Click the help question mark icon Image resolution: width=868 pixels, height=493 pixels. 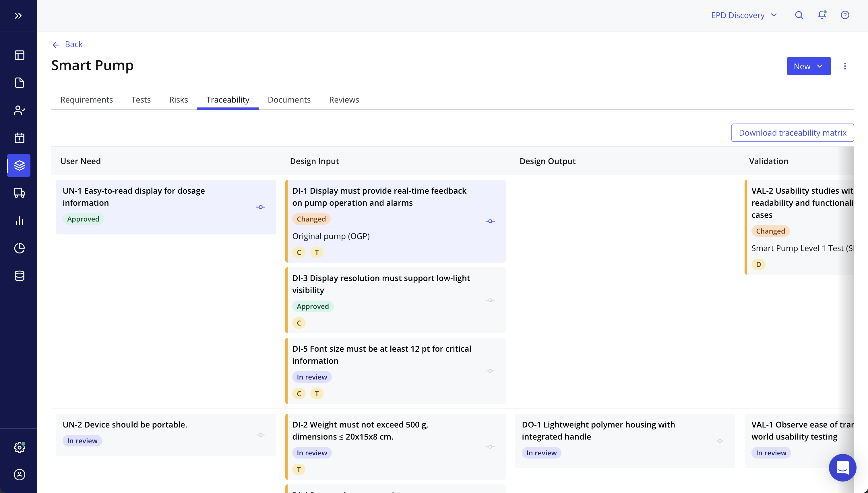(845, 15)
